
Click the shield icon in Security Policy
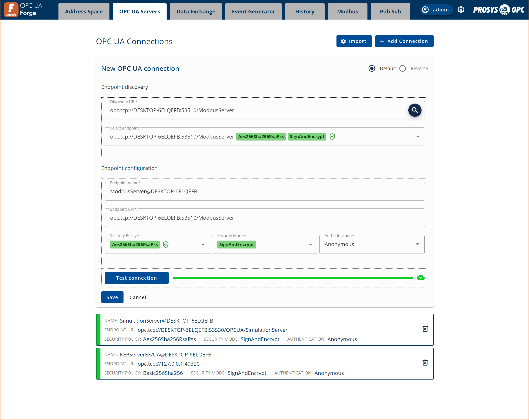166,245
